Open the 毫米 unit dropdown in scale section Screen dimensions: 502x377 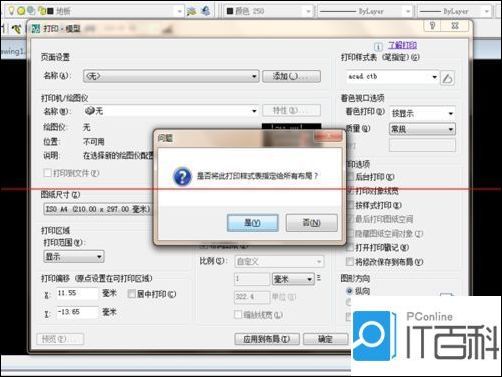[x=293, y=279]
